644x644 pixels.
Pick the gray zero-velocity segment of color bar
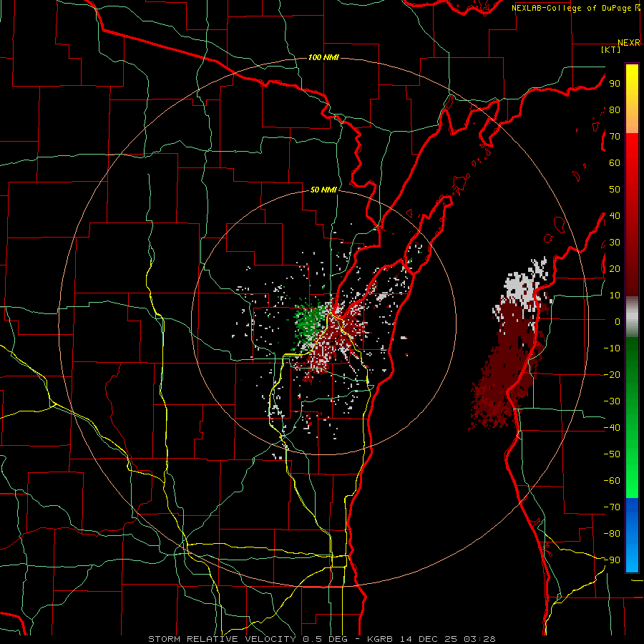coord(632,317)
